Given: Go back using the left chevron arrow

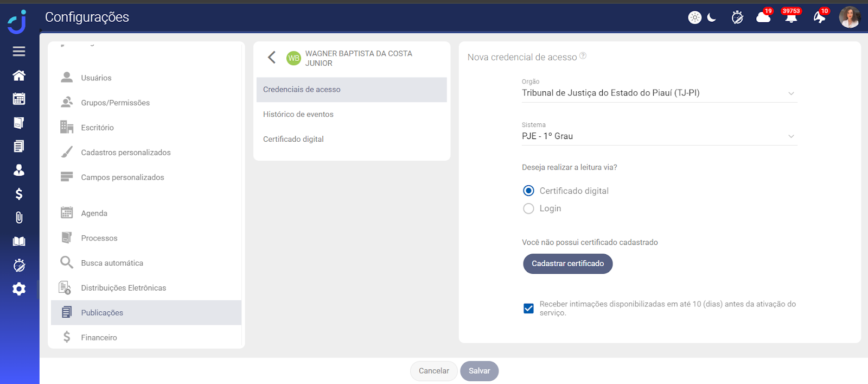Looking at the screenshot, I should tap(272, 58).
